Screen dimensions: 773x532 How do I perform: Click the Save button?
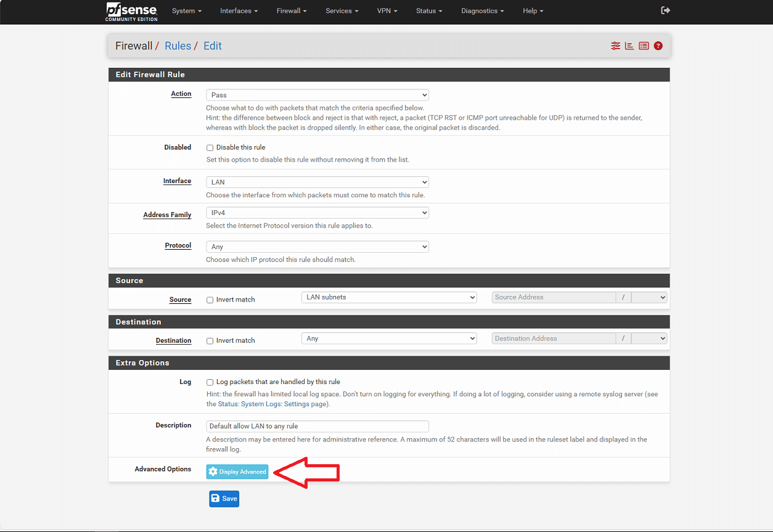click(x=224, y=499)
